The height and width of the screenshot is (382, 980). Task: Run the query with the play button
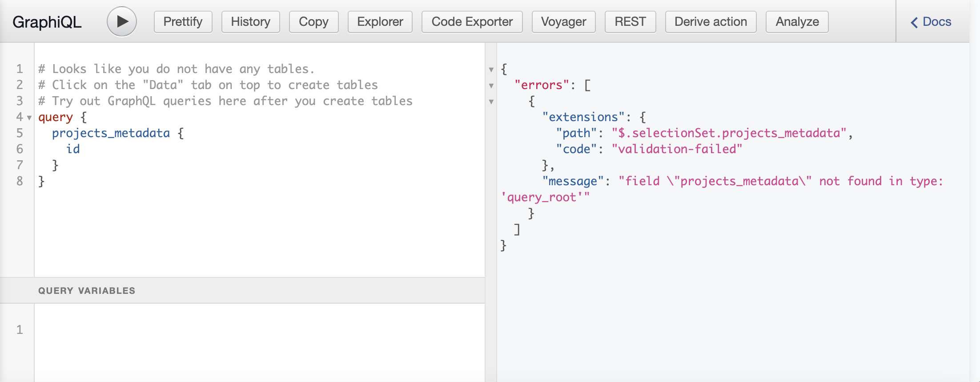click(121, 21)
